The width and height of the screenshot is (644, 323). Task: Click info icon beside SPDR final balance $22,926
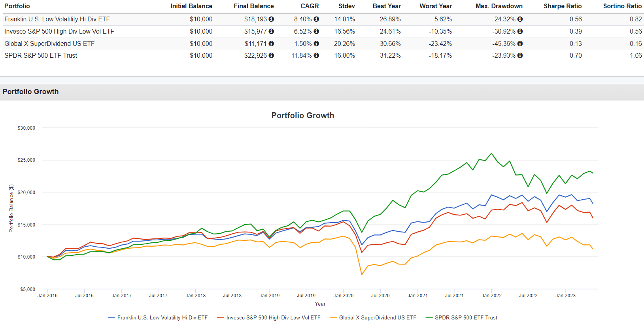click(x=271, y=55)
